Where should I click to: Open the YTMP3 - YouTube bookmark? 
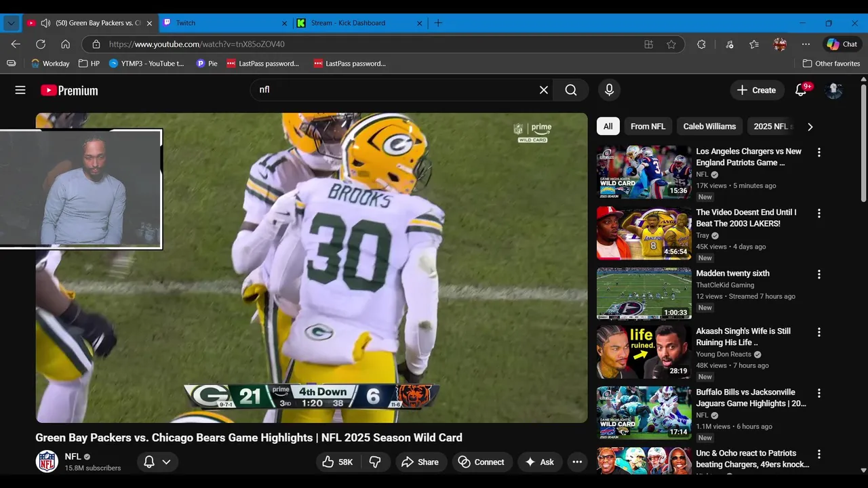click(146, 64)
